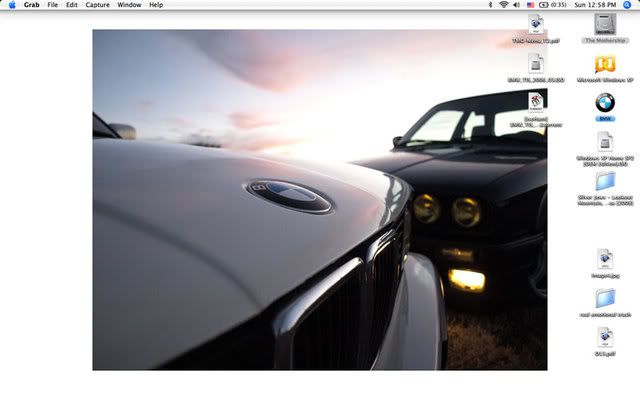Select the Windows XP Home SP2 disk image

coord(605,142)
